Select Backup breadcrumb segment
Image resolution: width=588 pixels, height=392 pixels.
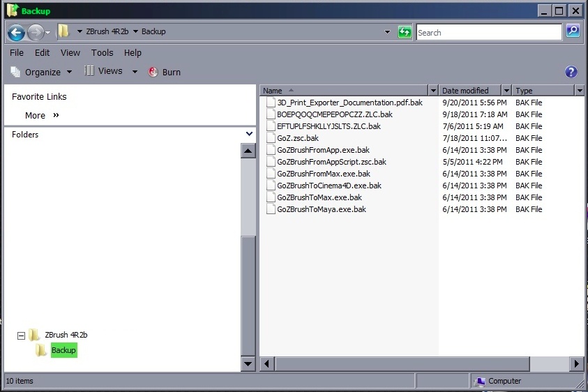point(153,31)
